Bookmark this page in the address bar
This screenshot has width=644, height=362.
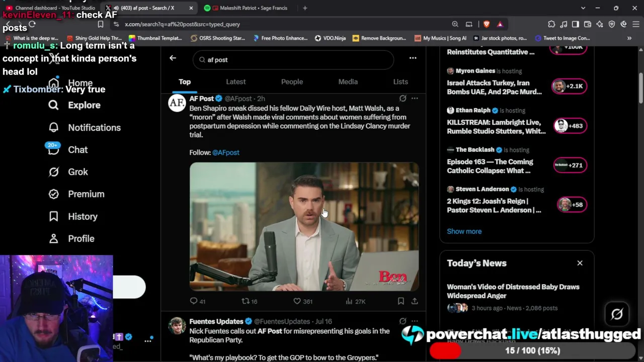click(101, 24)
